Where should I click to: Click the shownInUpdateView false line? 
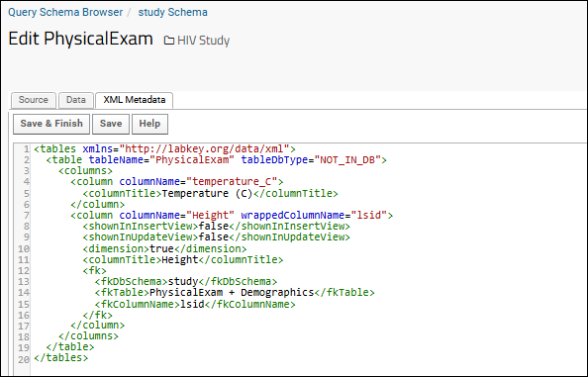coord(217,237)
